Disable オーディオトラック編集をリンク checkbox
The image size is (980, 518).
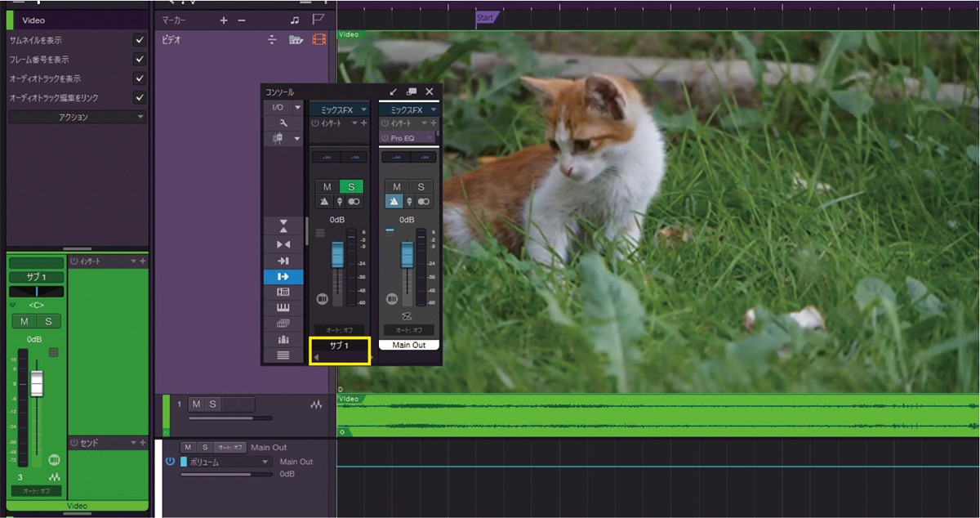click(x=139, y=97)
